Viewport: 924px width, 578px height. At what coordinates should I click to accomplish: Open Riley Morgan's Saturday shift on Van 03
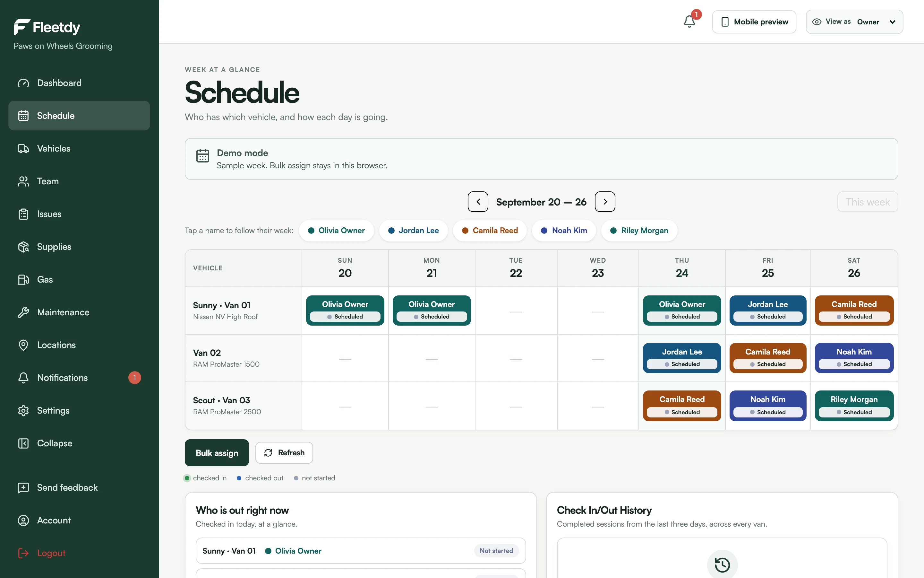coord(854,406)
